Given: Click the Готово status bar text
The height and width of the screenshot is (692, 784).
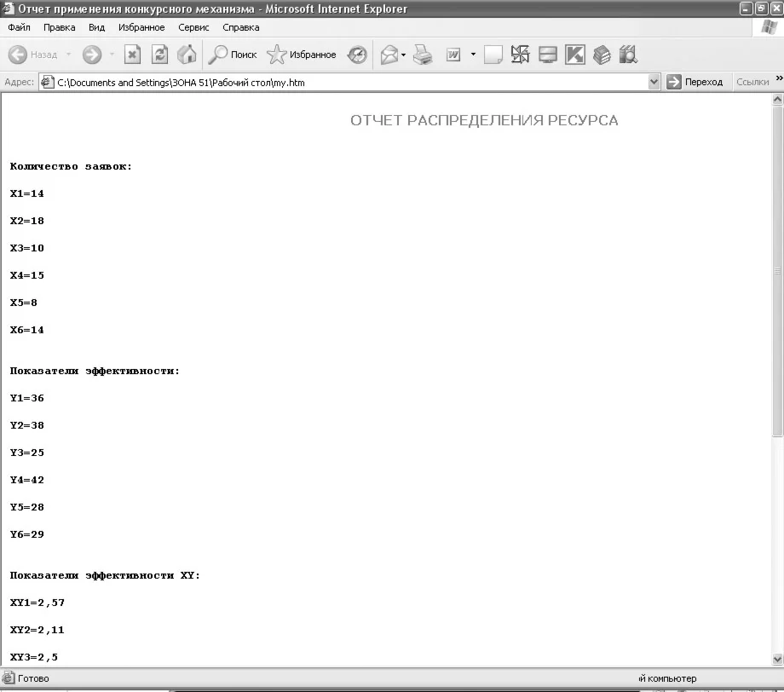Looking at the screenshot, I should click(33, 678).
